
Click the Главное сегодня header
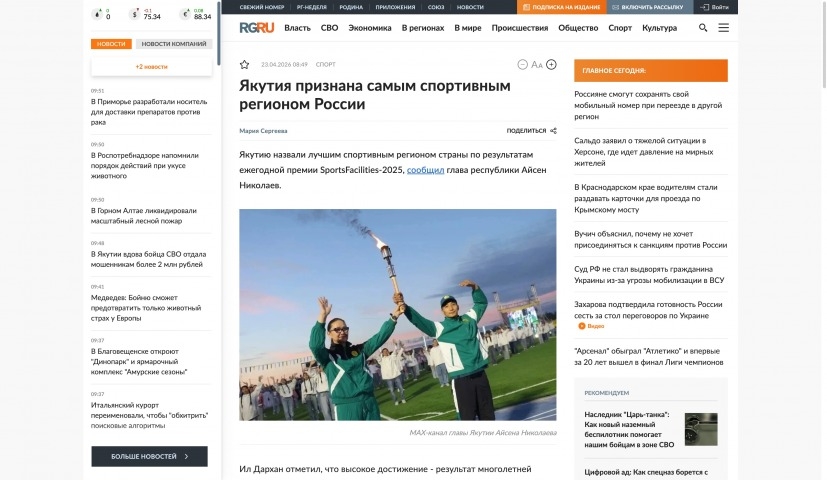click(x=651, y=71)
